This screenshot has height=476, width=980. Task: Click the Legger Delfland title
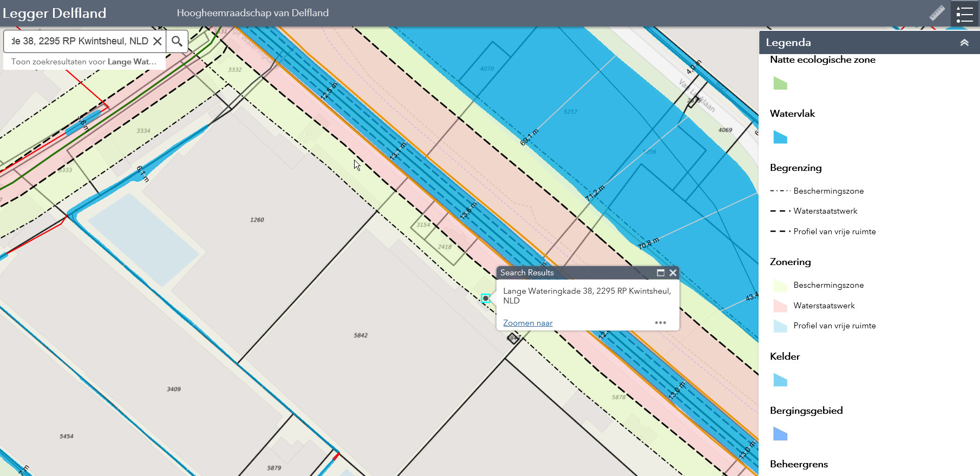click(x=54, y=13)
